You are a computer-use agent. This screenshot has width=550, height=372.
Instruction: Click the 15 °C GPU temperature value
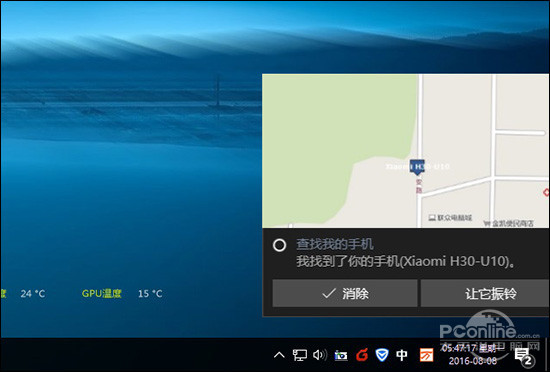(150, 293)
